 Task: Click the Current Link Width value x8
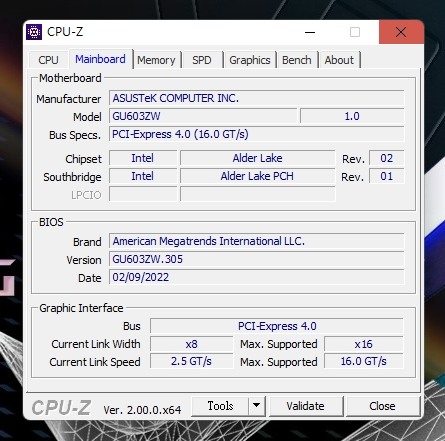point(191,344)
